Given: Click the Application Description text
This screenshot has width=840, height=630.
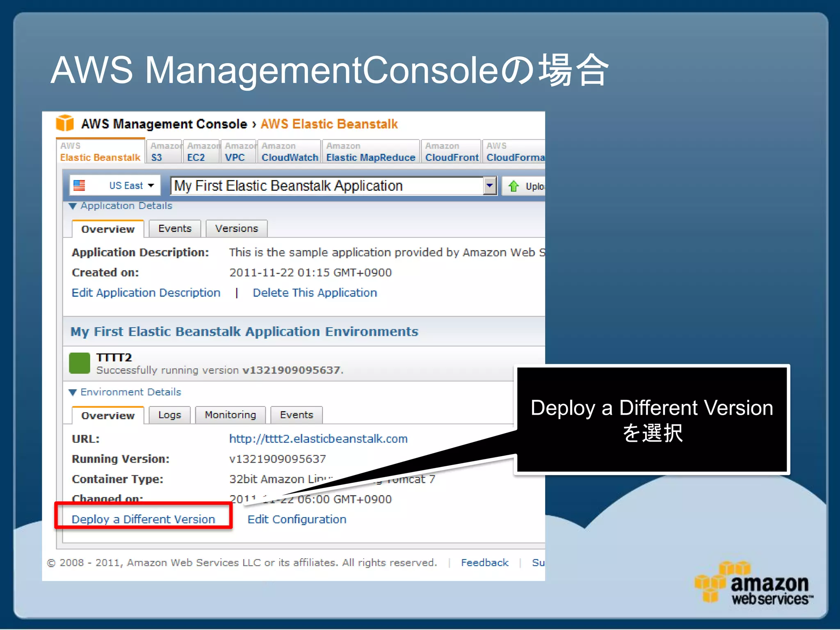Looking at the screenshot, I should tap(387, 252).
